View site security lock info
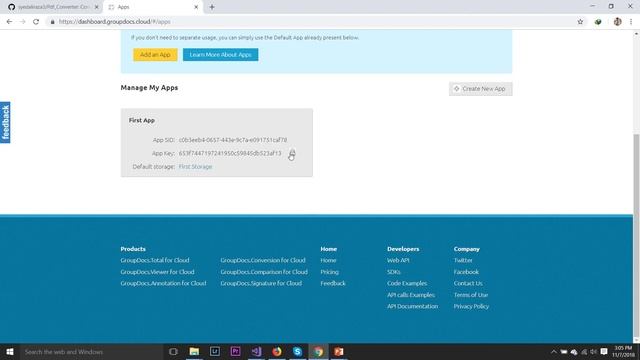Viewport: 640px width, 360px height. pyautogui.click(x=52, y=22)
